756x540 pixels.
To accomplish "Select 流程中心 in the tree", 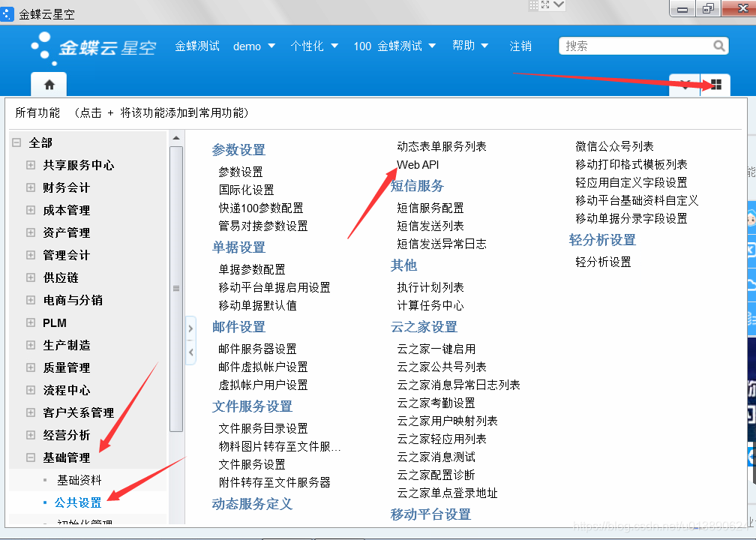I will (x=67, y=390).
